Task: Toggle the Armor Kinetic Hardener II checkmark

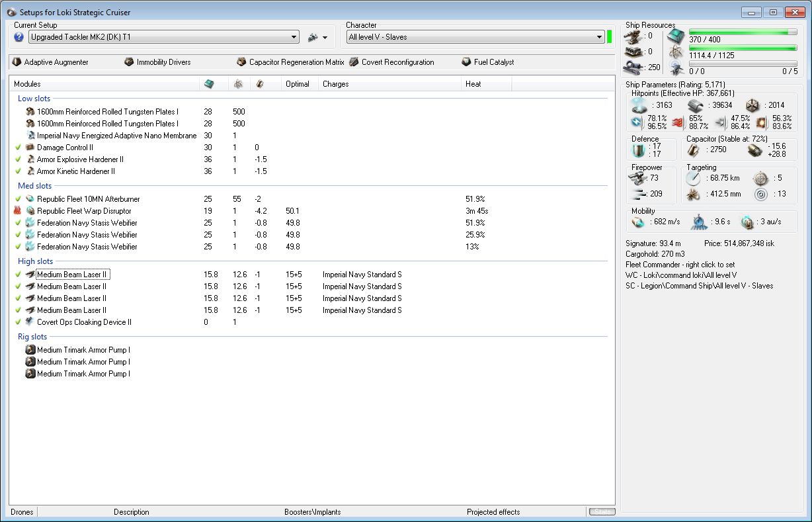Action: point(18,171)
